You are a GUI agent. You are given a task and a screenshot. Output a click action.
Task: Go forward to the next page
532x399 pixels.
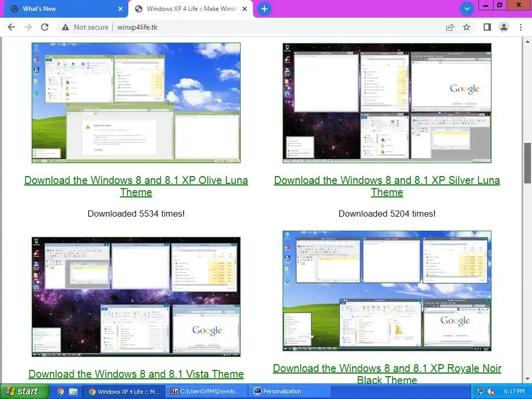point(28,27)
